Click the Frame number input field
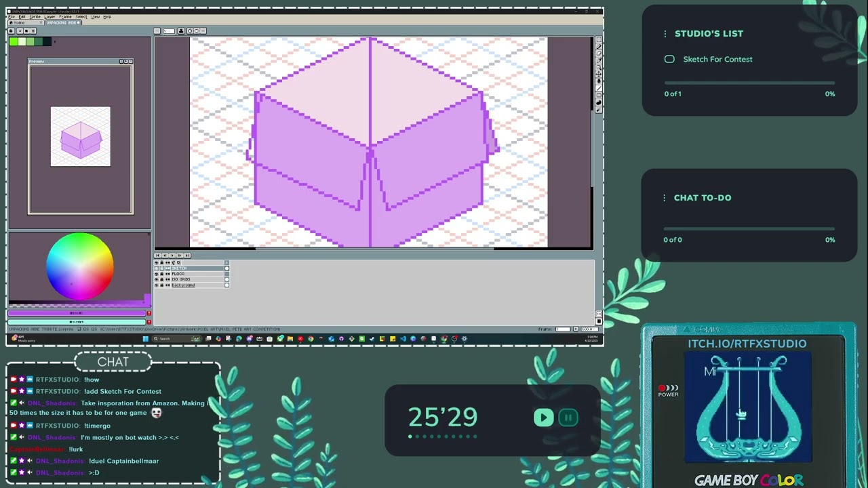The width and height of the screenshot is (868, 488). 563,329
